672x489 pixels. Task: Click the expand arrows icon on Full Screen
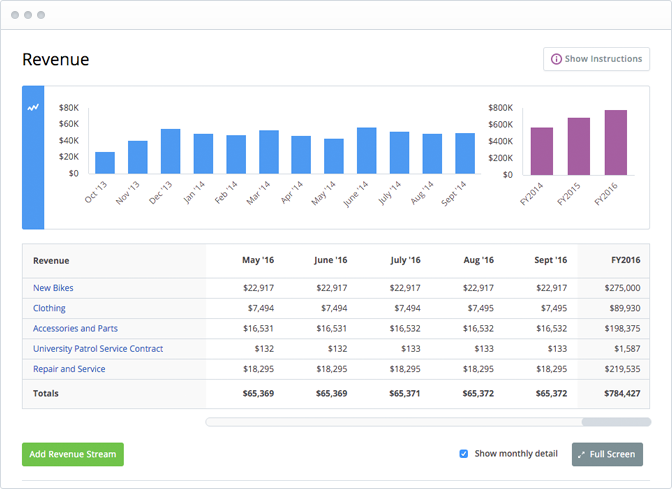581,454
